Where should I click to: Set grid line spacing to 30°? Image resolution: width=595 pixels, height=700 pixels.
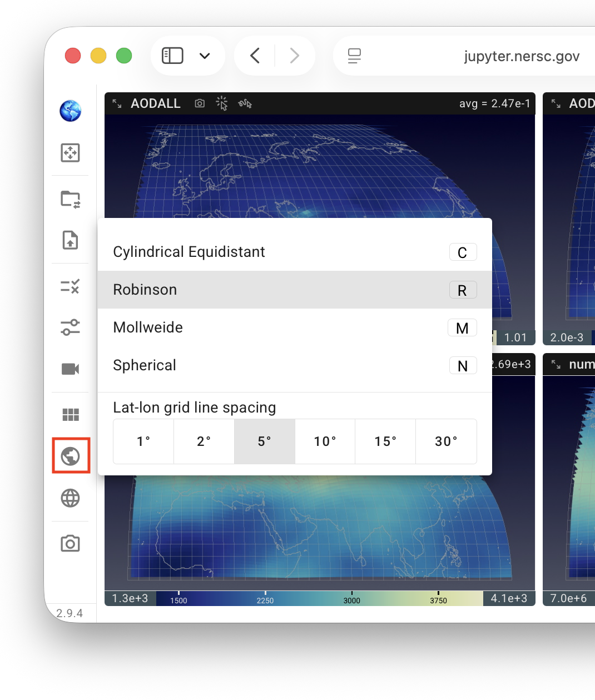446,441
